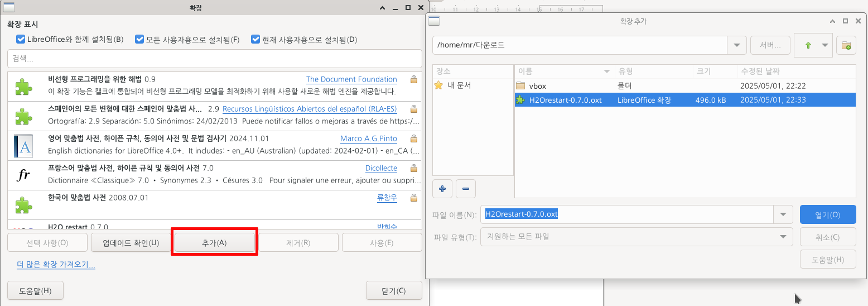
Task: Select the vbox folder row
Action: (x=684, y=86)
